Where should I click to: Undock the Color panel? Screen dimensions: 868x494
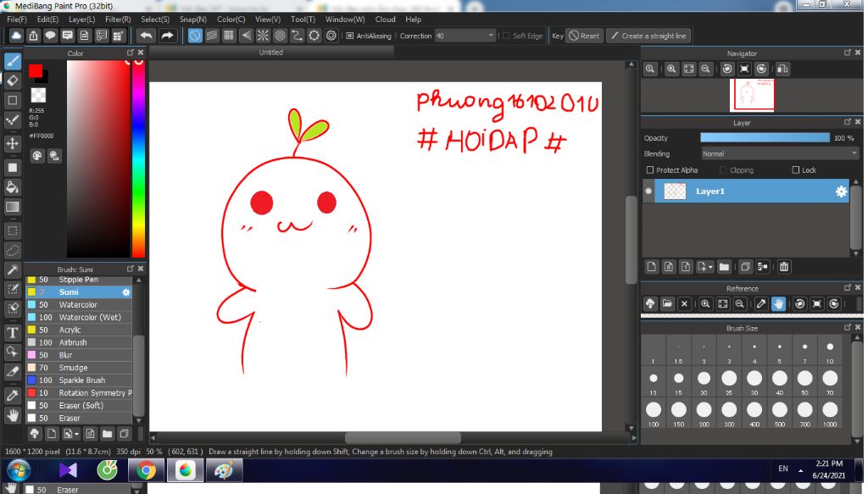coord(130,53)
